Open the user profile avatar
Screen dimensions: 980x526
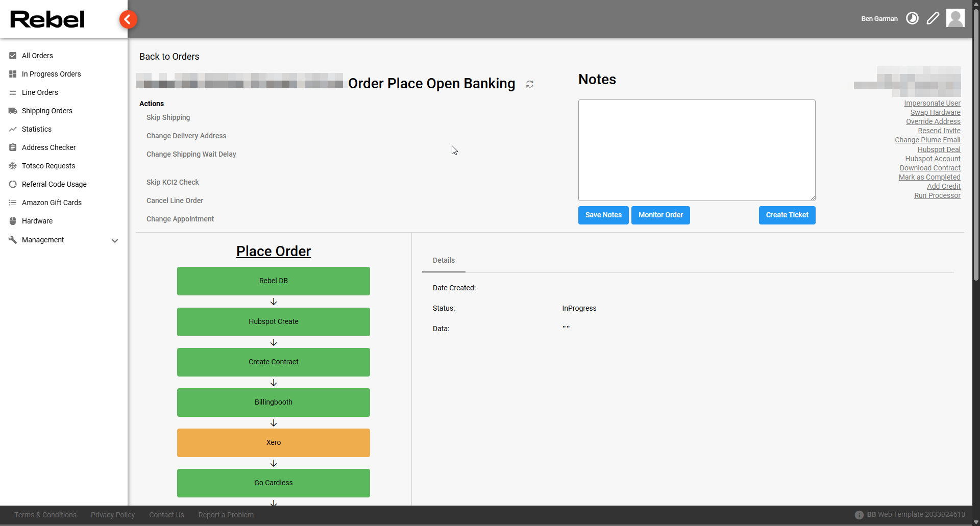tap(955, 18)
